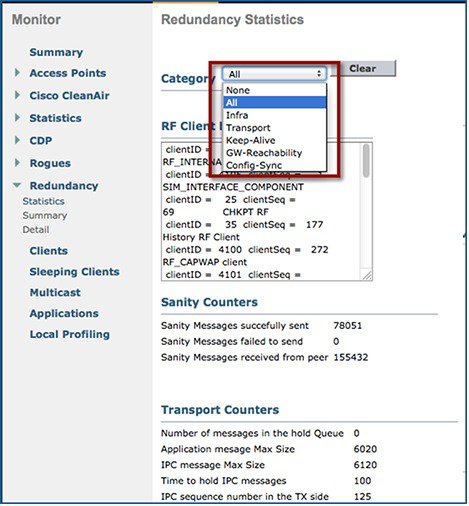Viewport: 469px width, 506px height.
Task: Click the Sanity Counters heading
Action: (x=209, y=302)
